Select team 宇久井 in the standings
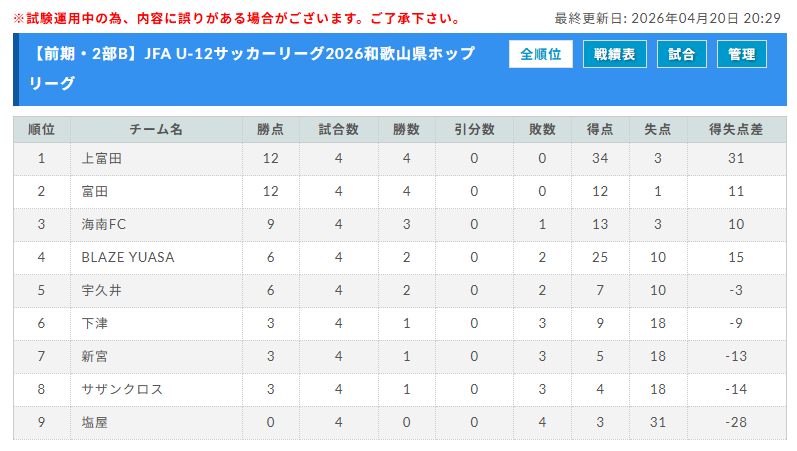 point(102,290)
